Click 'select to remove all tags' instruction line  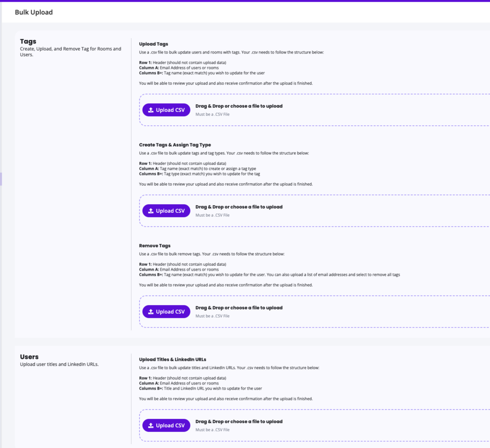(269, 275)
